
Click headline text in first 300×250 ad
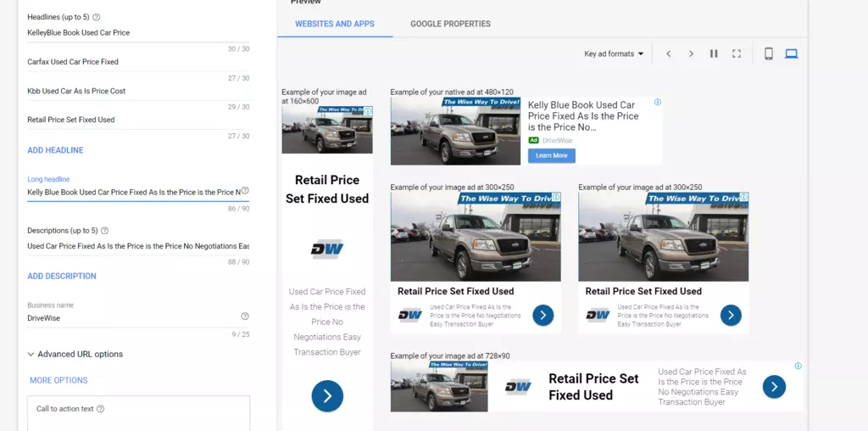click(455, 291)
